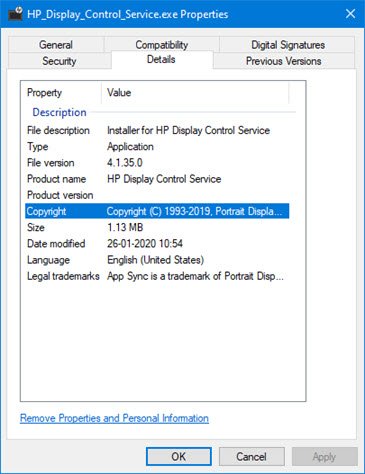This screenshot has width=365, height=474.
Task: Select the Date modified property label
Action: [x=56, y=244]
